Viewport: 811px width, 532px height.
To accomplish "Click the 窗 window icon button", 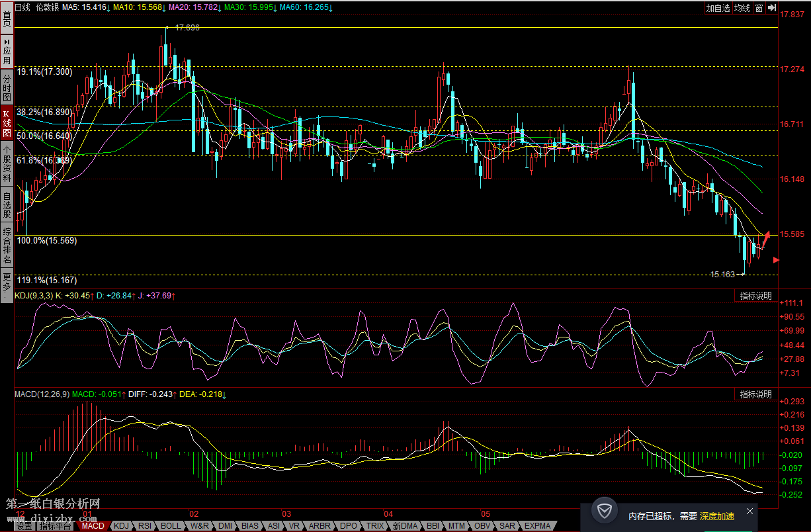I will [759, 8].
